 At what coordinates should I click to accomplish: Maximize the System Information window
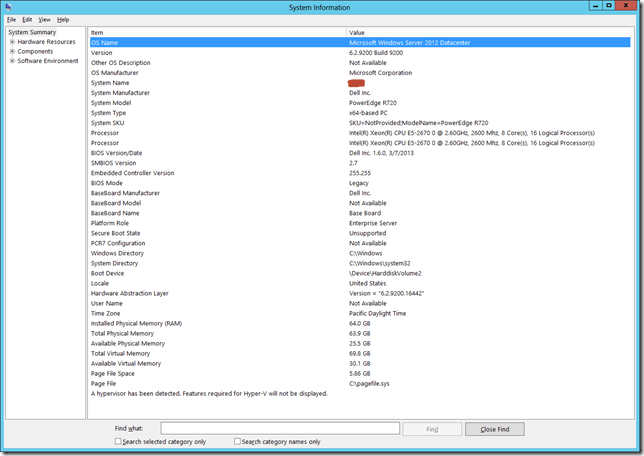coord(609,5)
